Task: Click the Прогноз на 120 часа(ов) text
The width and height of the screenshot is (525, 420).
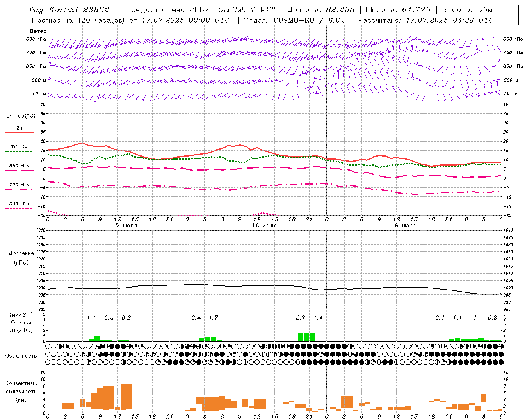Action: click(x=79, y=20)
